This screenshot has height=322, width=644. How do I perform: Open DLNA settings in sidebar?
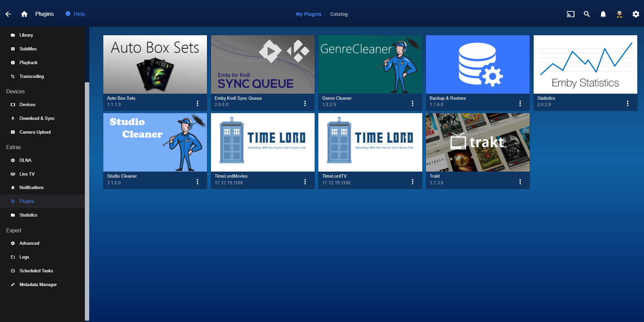pos(42,160)
